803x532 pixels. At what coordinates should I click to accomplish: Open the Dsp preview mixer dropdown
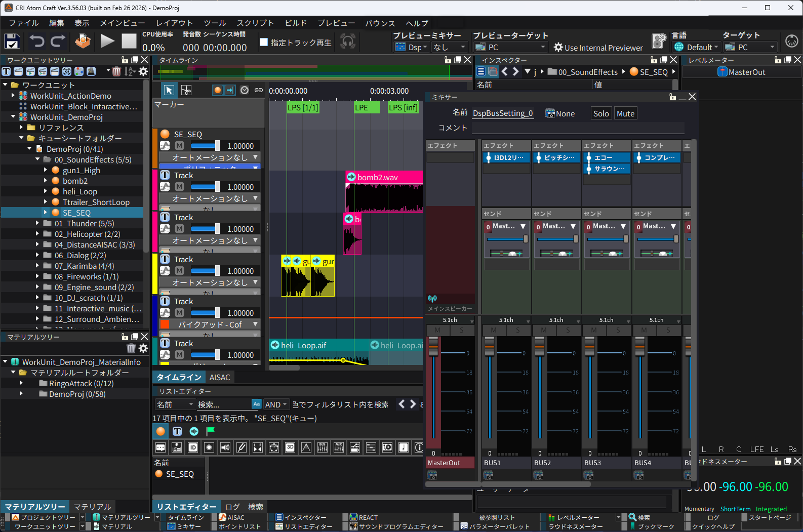pos(411,47)
